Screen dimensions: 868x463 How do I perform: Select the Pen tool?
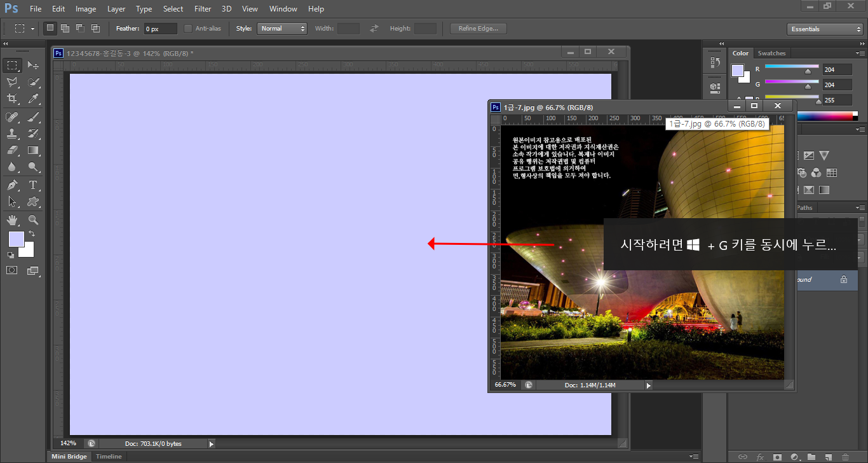click(x=12, y=185)
